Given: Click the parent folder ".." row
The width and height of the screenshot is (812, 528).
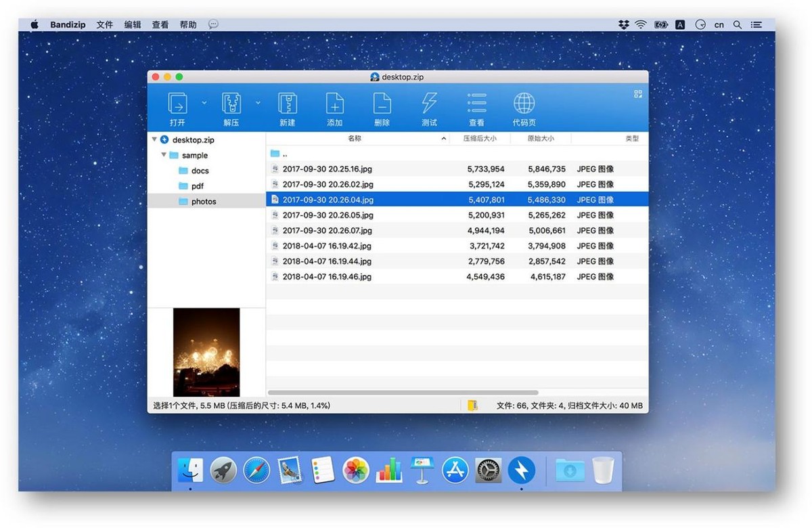Looking at the screenshot, I should point(457,154).
